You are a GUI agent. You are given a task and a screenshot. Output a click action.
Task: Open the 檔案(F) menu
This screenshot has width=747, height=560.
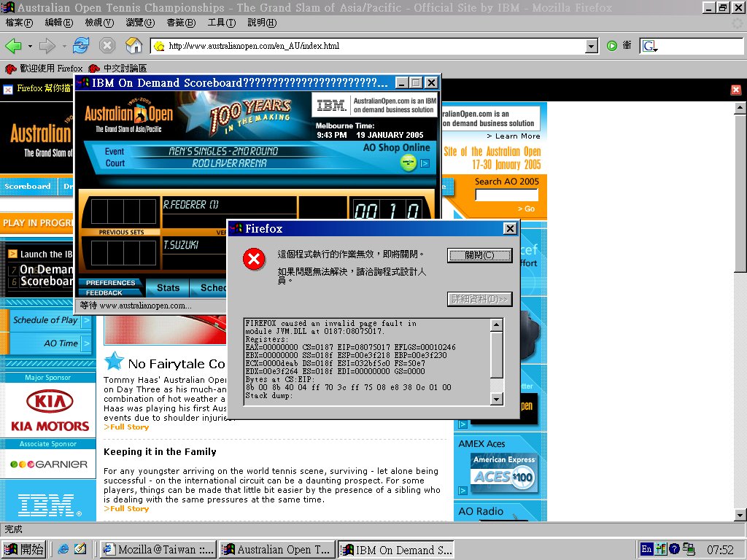pyautogui.click(x=19, y=23)
